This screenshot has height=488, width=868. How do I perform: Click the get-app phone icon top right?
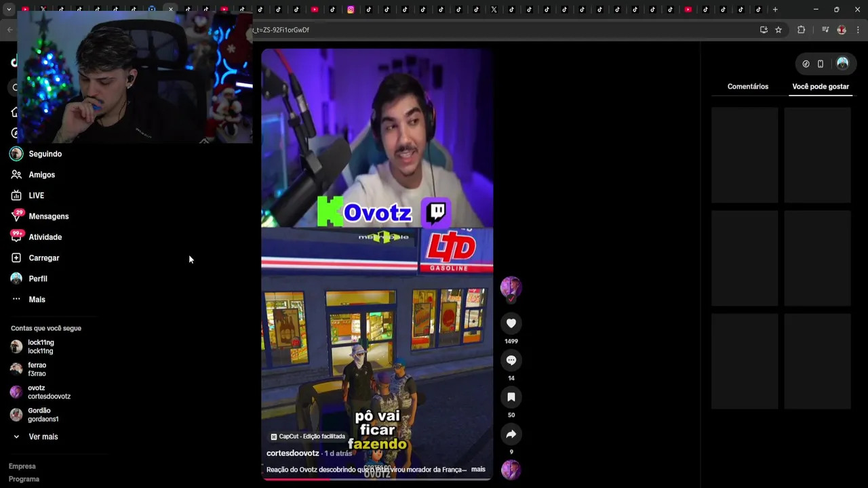tap(821, 64)
